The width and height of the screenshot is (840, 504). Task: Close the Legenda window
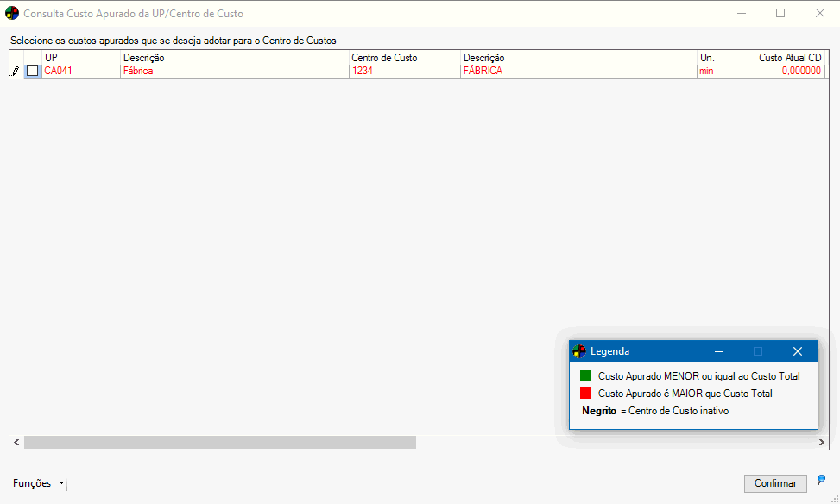point(797,351)
